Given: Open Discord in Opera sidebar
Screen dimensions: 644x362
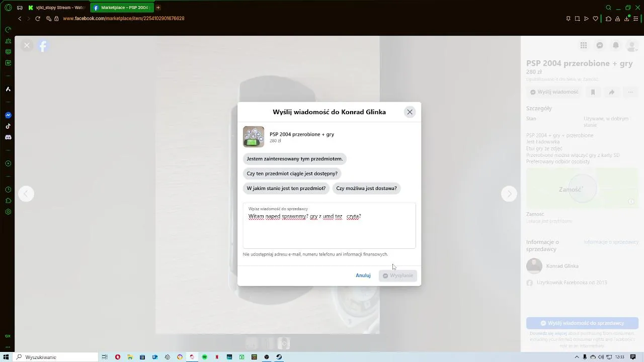Looking at the screenshot, I should [8, 137].
